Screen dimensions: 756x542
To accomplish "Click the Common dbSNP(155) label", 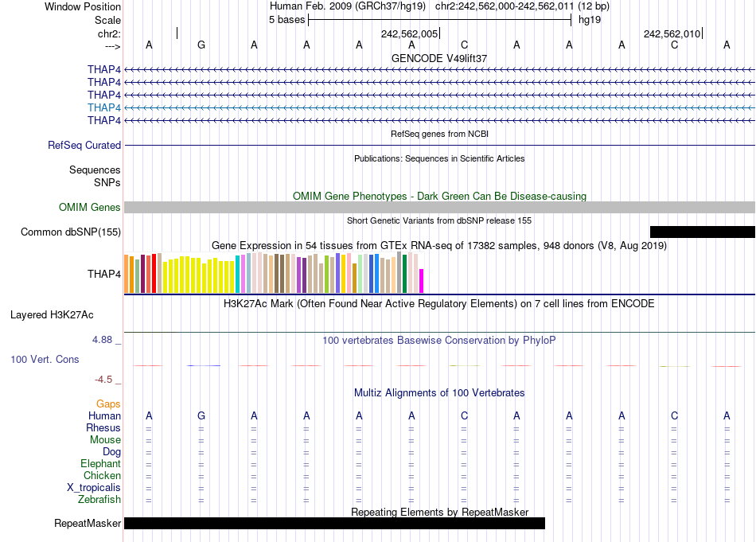I will click(71, 232).
